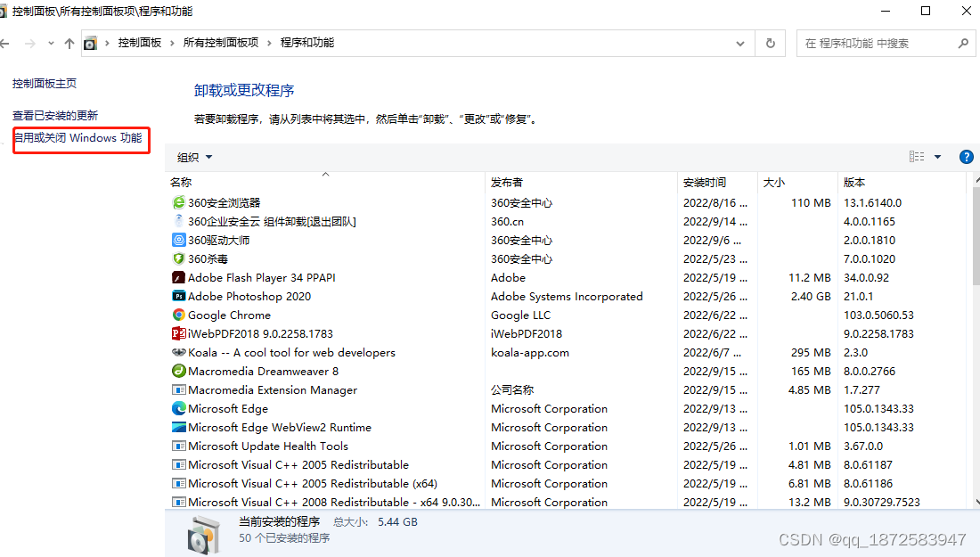Screen dimensions: 980x557
Task: Click the change view icon near 组织
Action: pos(916,156)
